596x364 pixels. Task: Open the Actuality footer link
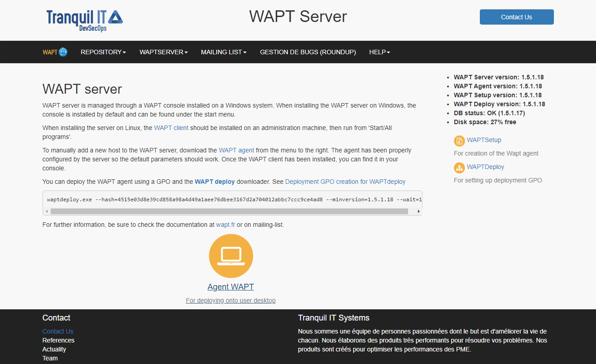coord(54,349)
